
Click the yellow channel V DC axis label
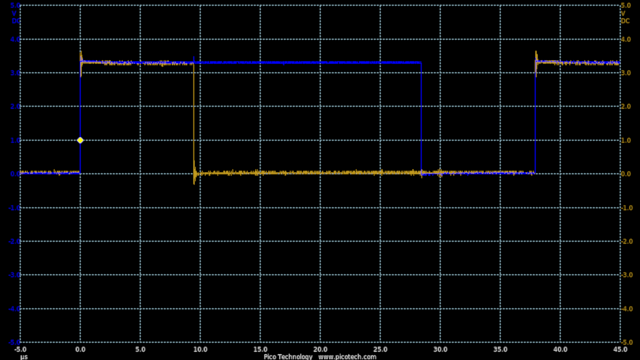pos(625,17)
